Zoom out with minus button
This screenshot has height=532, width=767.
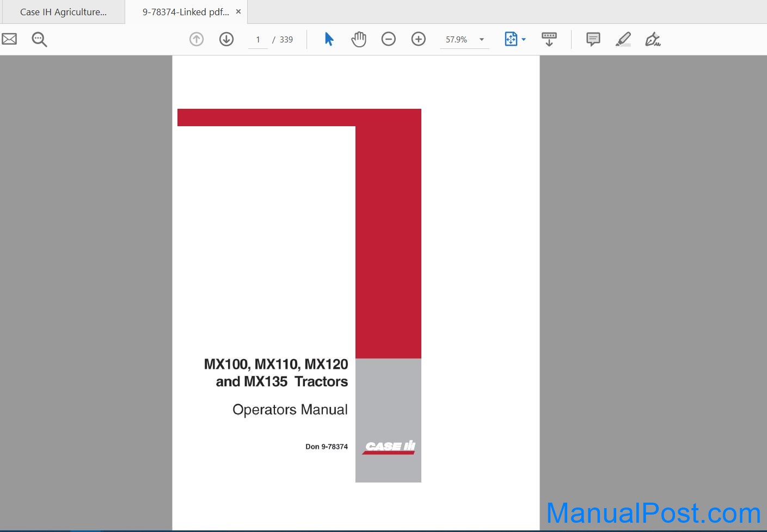coord(389,39)
